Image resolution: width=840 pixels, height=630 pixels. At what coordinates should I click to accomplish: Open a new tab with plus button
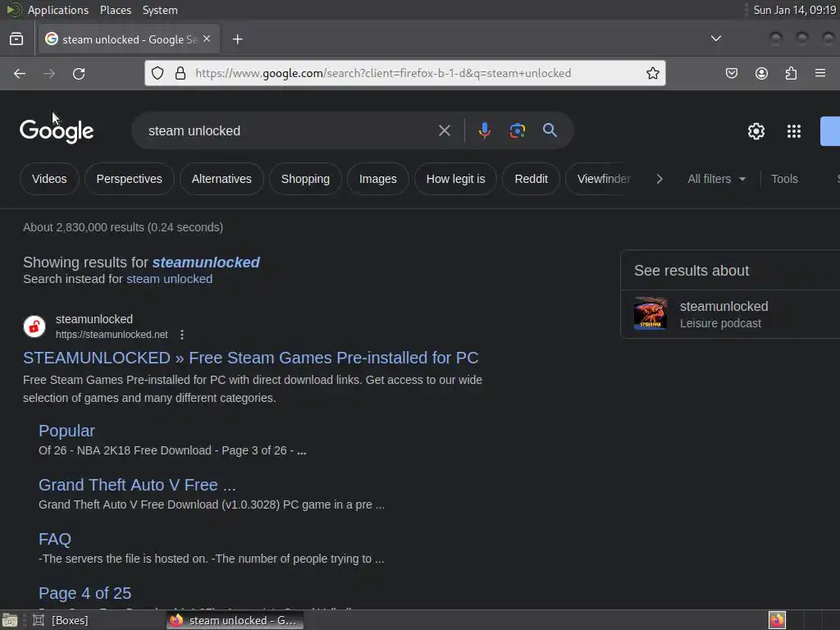tap(237, 39)
